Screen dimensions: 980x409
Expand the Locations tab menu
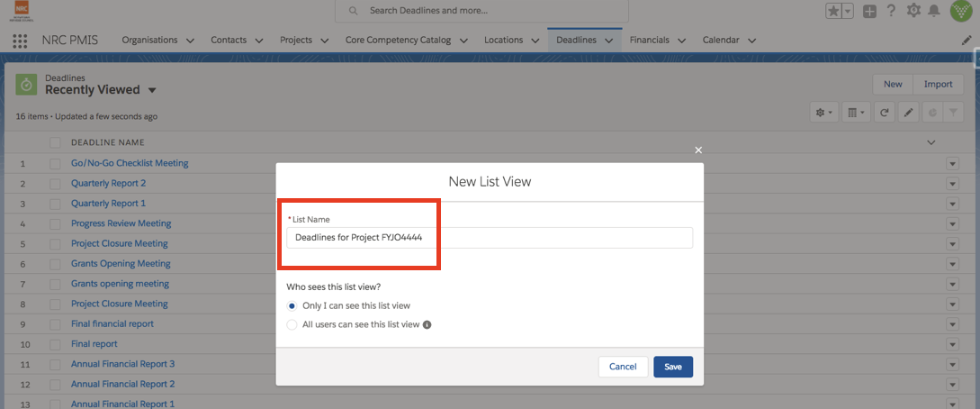535,41
